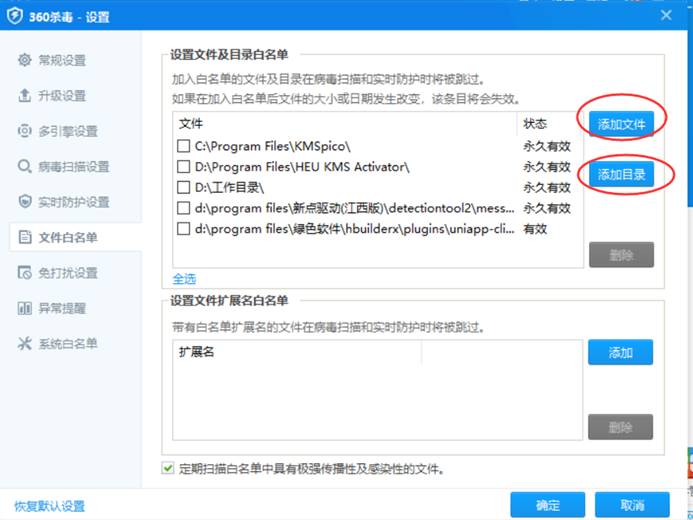Screen dimensions: 693x520
Task: Select the C:\Program Files\KMSpico\ path text
Action: click(273, 146)
